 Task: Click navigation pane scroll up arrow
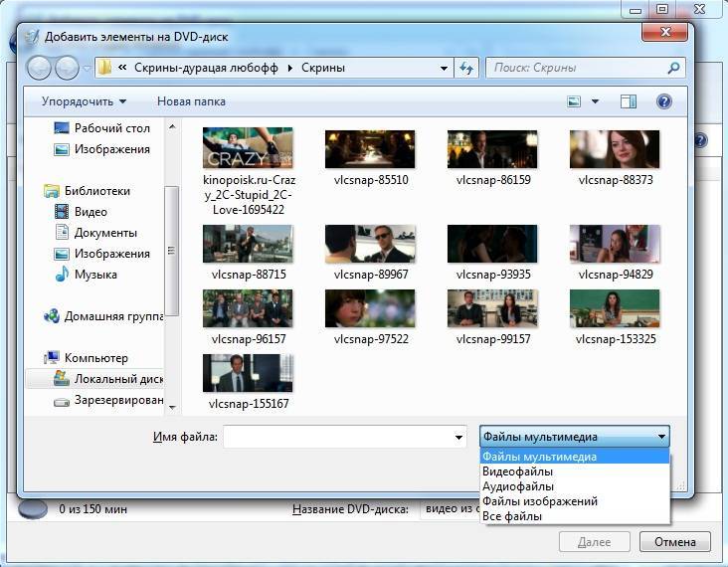[x=172, y=126]
